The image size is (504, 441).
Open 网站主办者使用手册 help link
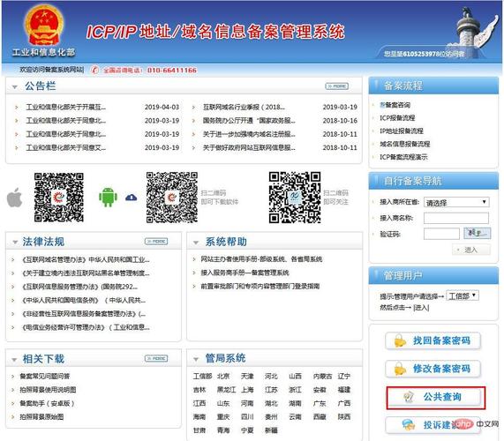[x=261, y=259]
